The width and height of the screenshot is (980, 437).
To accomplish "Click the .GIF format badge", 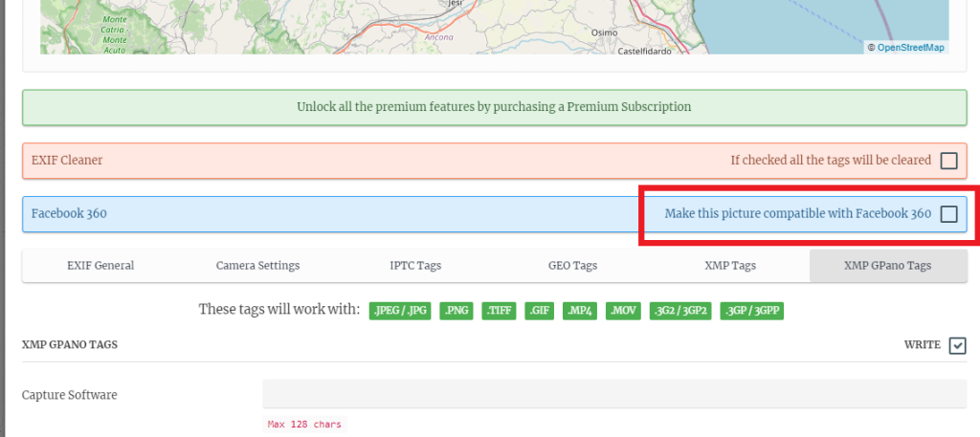I will [540, 311].
